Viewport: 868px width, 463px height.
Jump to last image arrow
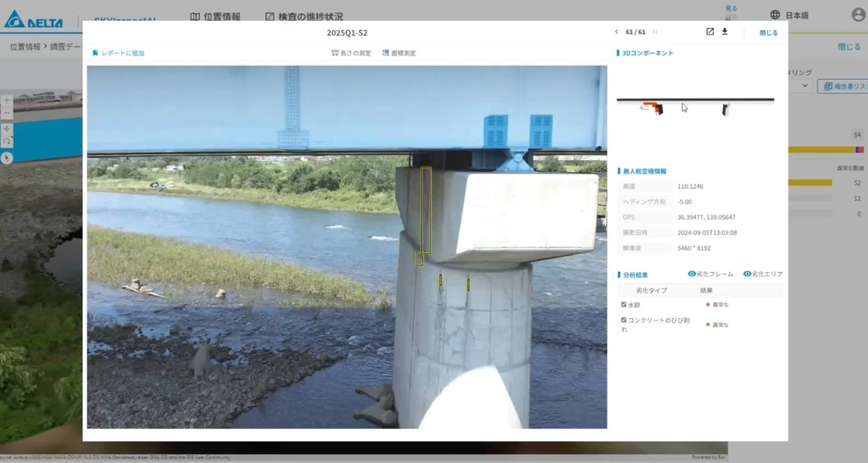655,32
